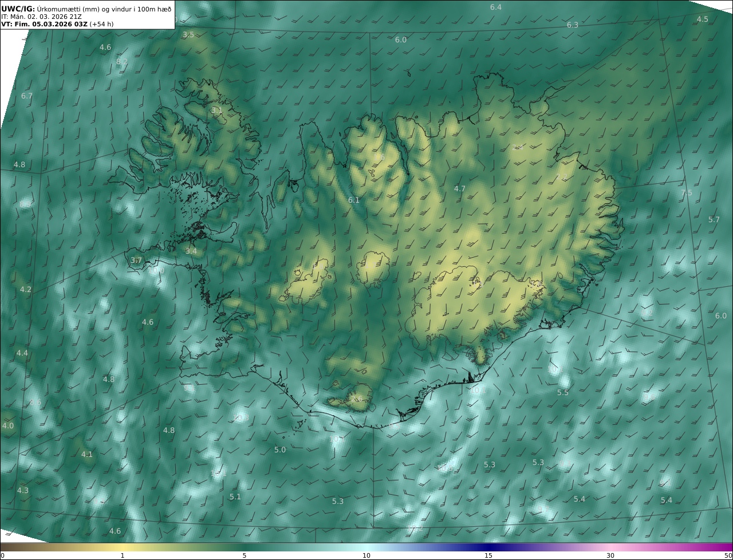
Task: Click the 10 label on the color scale
Action: [x=366, y=555]
